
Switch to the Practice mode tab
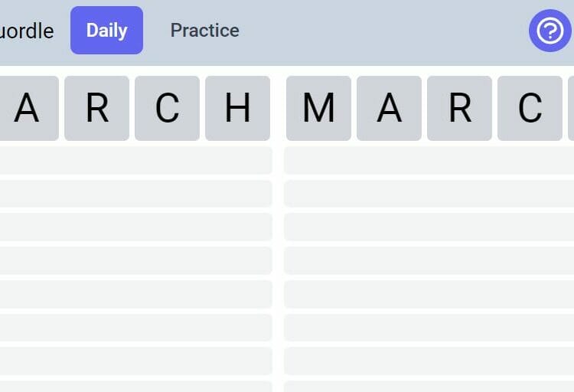pos(204,30)
